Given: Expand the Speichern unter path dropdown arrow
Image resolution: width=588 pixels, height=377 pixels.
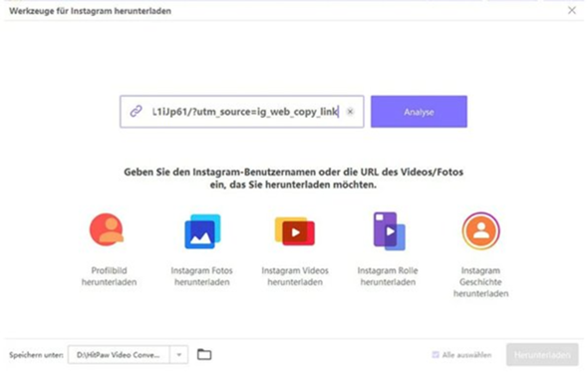Looking at the screenshot, I should pyautogui.click(x=178, y=354).
